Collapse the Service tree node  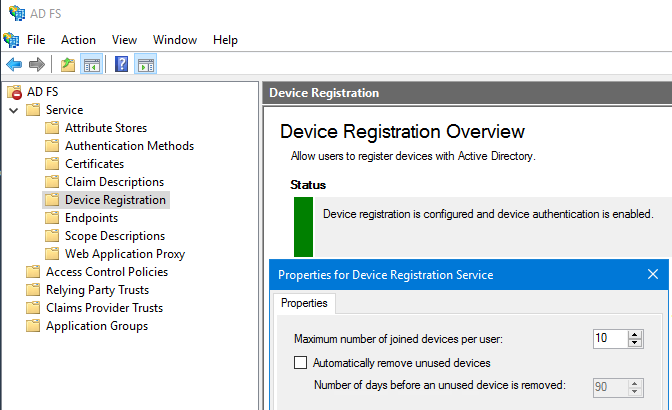coord(14,110)
